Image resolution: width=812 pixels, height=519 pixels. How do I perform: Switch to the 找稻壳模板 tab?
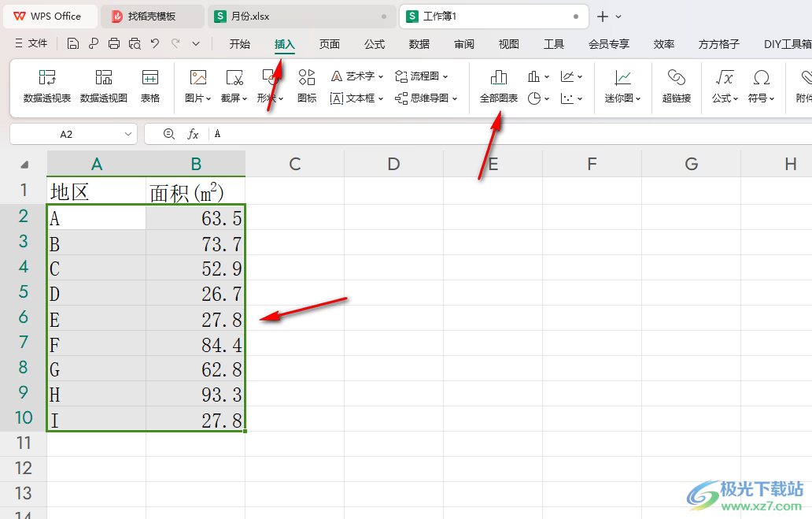(x=152, y=17)
